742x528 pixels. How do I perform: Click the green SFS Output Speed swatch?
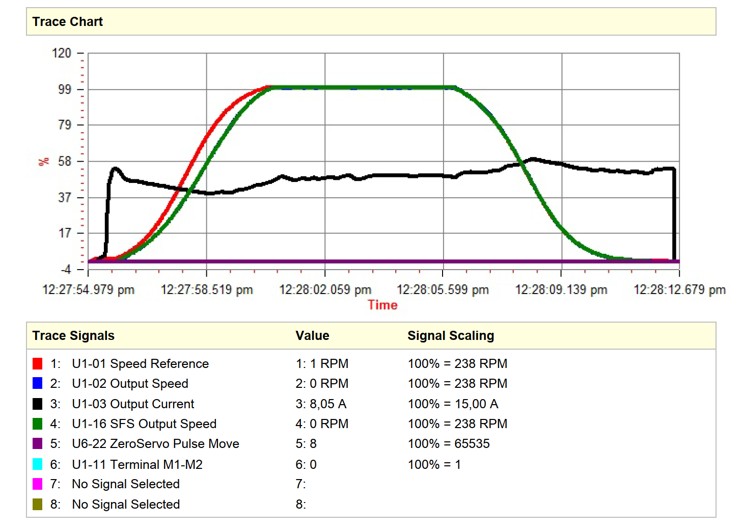tap(38, 424)
